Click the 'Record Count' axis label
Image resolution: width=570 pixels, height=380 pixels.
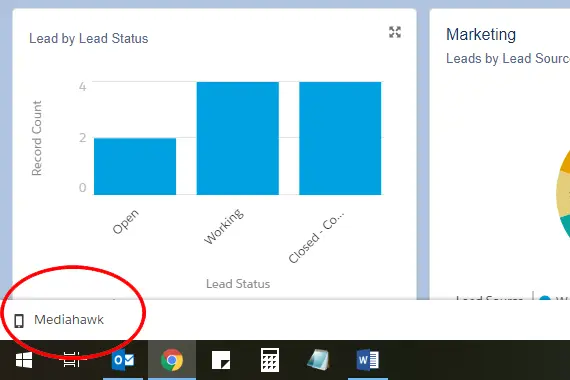click(37, 138)
